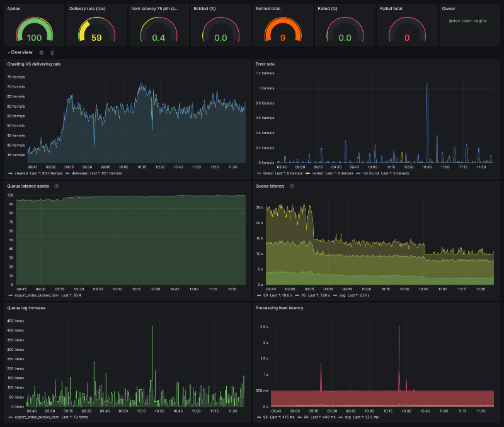Toggle export_order_outbox_item in Queue latency apdex legend

coord(37,295)
